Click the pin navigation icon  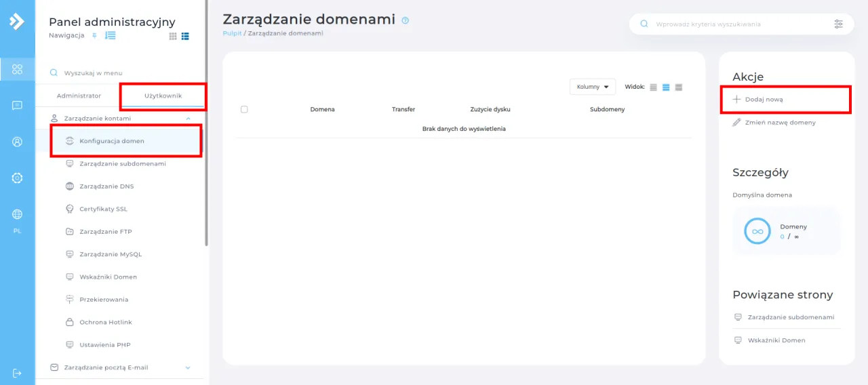tap(95, 35)
